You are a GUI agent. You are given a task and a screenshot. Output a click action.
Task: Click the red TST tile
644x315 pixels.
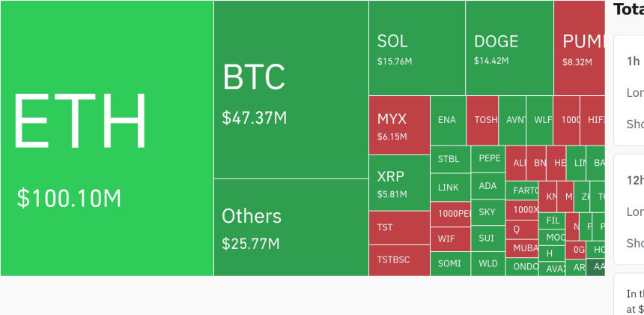pyautogui.click(x=398, y=227)
